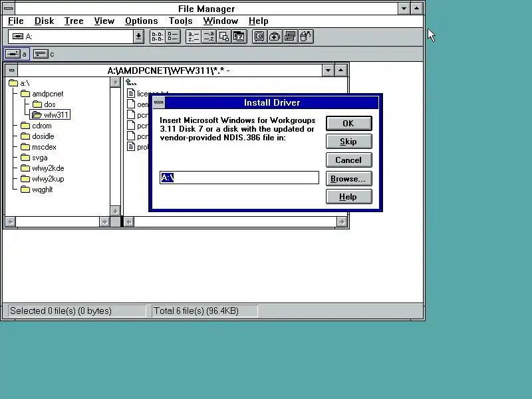Minimize the A:\AMDPCNET\WFW311 directory window
This screenshot has height=399, width=532.
(x=328, y=70)
